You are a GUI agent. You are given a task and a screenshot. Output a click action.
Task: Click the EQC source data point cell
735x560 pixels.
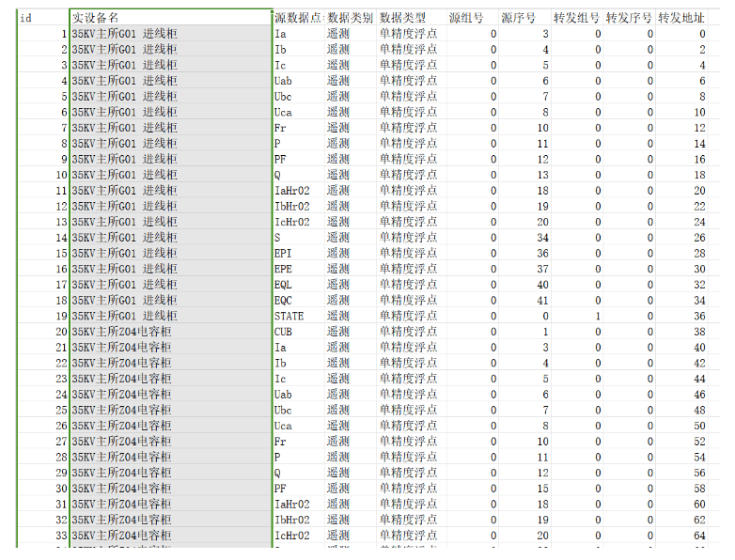[283, 300]
